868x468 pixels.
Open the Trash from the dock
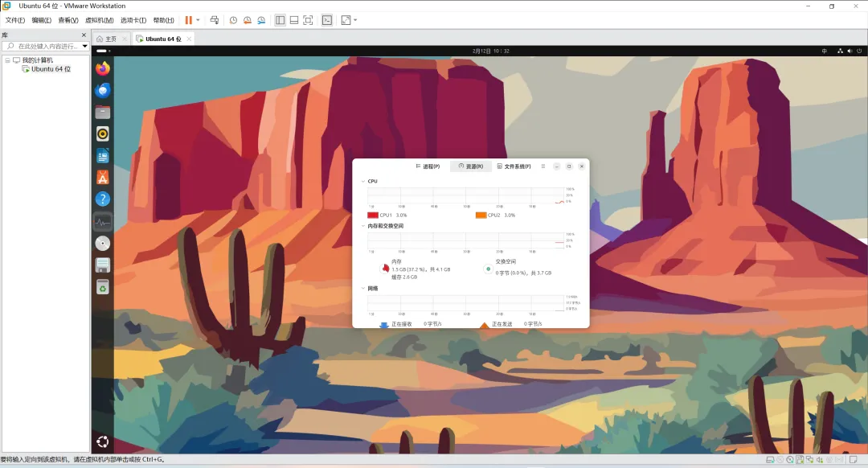pos(102,287)
